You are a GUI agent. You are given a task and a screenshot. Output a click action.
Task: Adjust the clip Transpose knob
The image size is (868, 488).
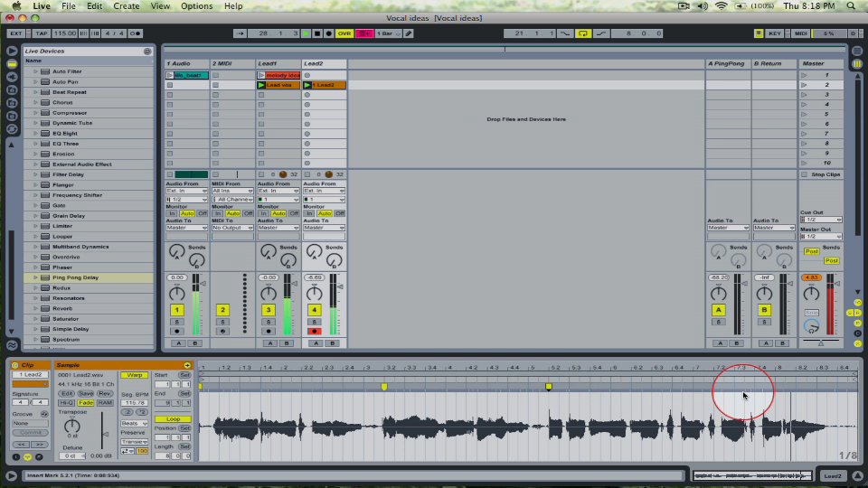[x=72, y=426]
